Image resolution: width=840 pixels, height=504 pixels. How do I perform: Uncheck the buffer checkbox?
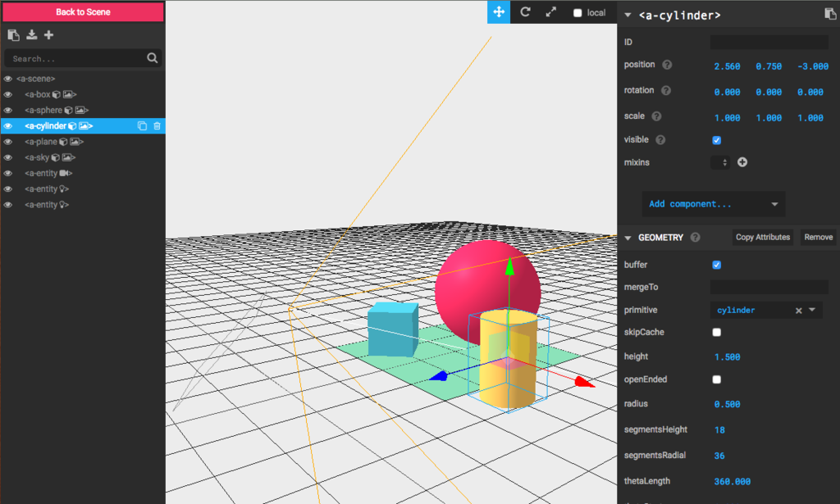coord(717,265)
